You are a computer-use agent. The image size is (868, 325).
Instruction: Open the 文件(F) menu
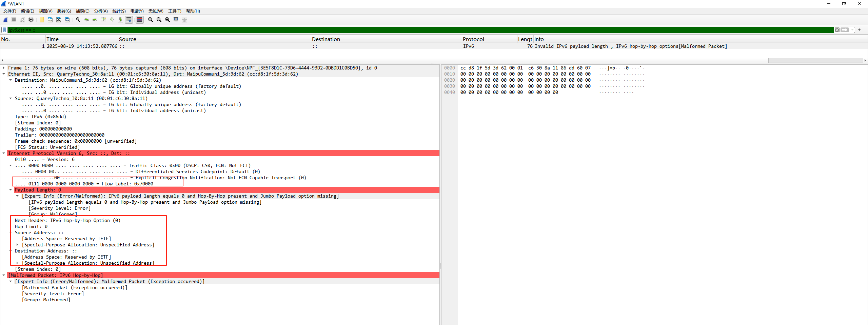click(x=9, y=11)
